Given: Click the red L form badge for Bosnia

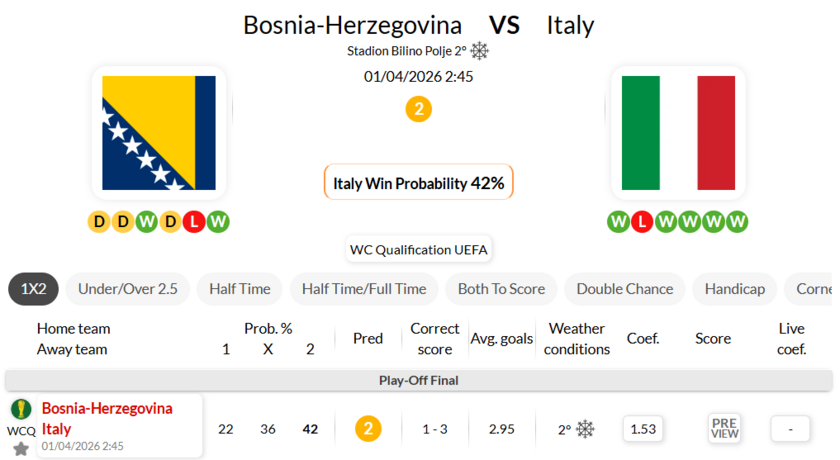Looking at the screenshot, I should 193,221.
